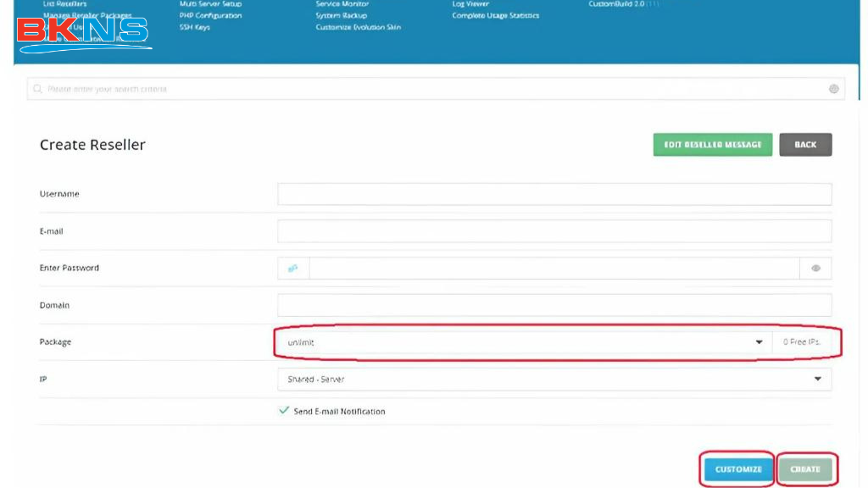The image size is (868, 488).
Task: Expand the Package dropdown arrow
Action: pyautogui.click(x=759, y=342)
